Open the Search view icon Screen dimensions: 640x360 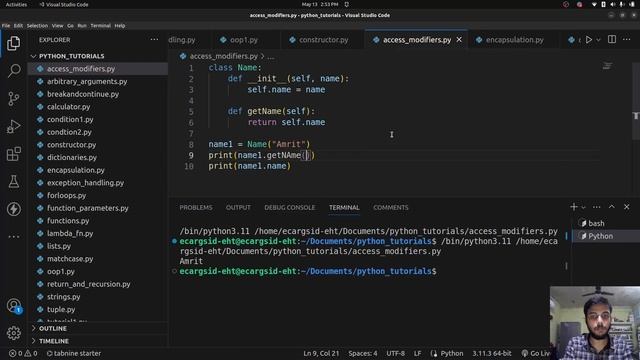point(13,71)
